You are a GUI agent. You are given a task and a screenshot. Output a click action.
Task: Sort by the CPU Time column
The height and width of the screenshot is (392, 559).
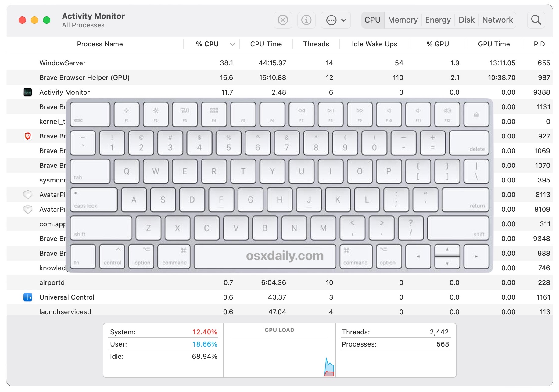(266, 44)
